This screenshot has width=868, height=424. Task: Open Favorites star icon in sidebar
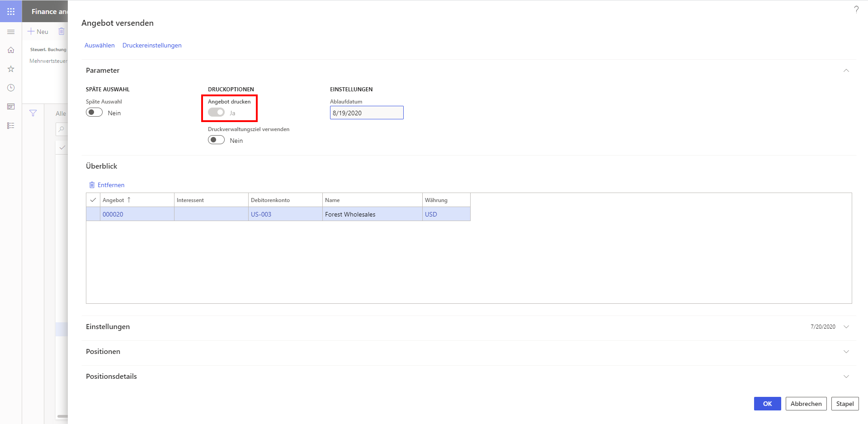click(x=11, y=69)
